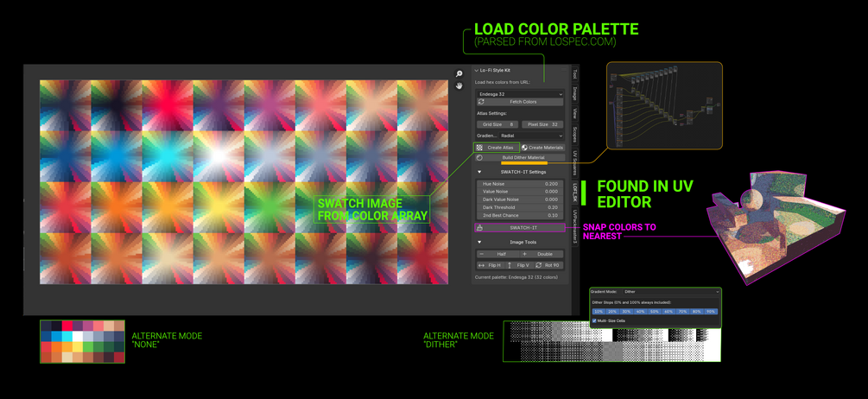Click the Grid Size value field
Image resolution: width=868 pixels, height=399 pixels.
click(x=497, y=124)
